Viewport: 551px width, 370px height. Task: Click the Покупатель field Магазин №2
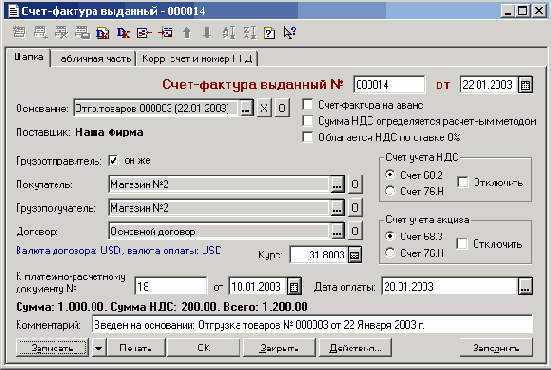point(219,184)
